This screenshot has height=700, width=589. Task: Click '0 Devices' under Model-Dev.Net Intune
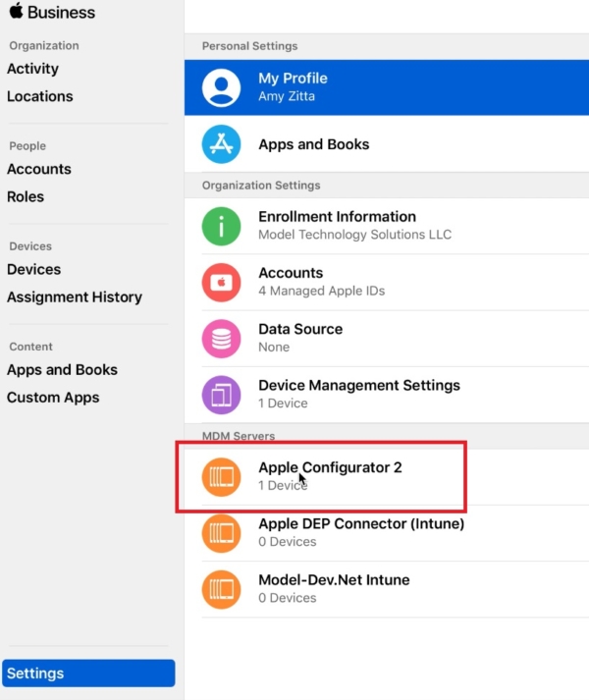pos(287,598)
